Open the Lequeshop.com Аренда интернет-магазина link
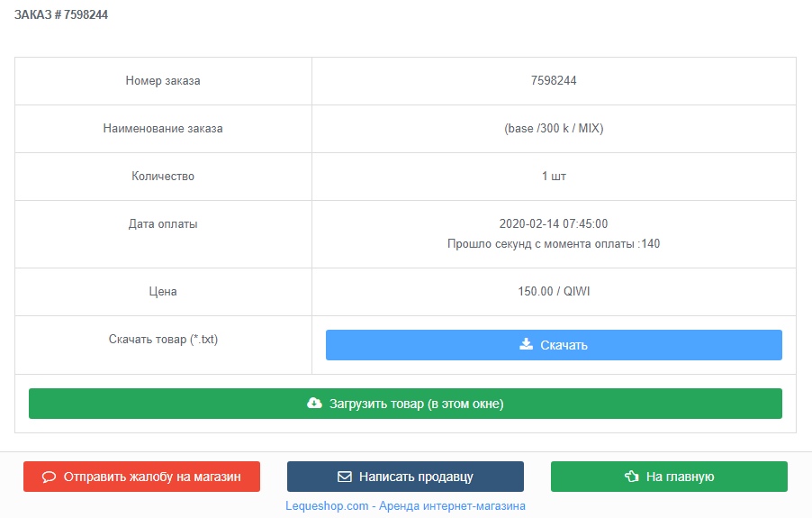 [x=405, y=506]
